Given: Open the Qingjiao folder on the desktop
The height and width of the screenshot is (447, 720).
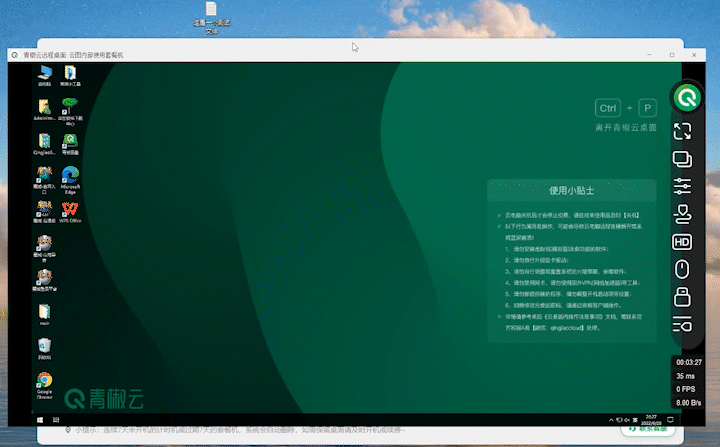Looking at the screenshot, I should click(x=45, y=144).
